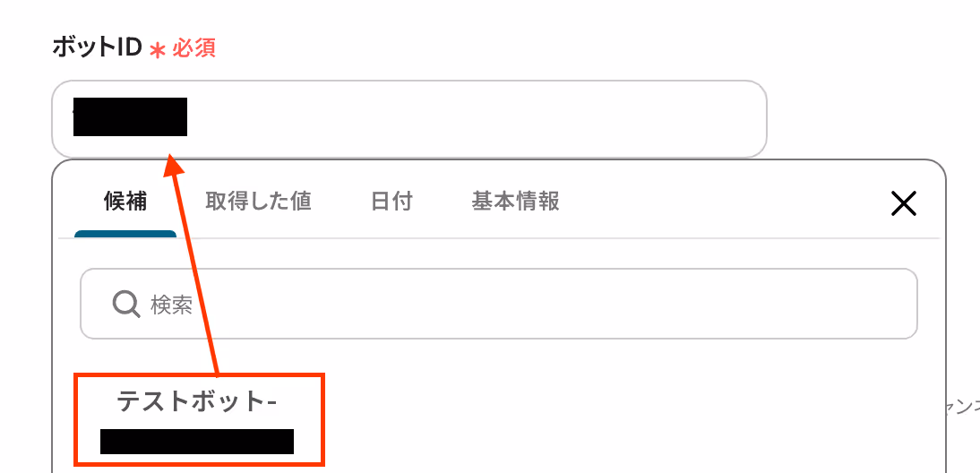Image resolution: width=980 pixels, height=473 pixels.
Task: Click the red arrowhead annotation under ボットID field
Action: [x=171, y=165]
